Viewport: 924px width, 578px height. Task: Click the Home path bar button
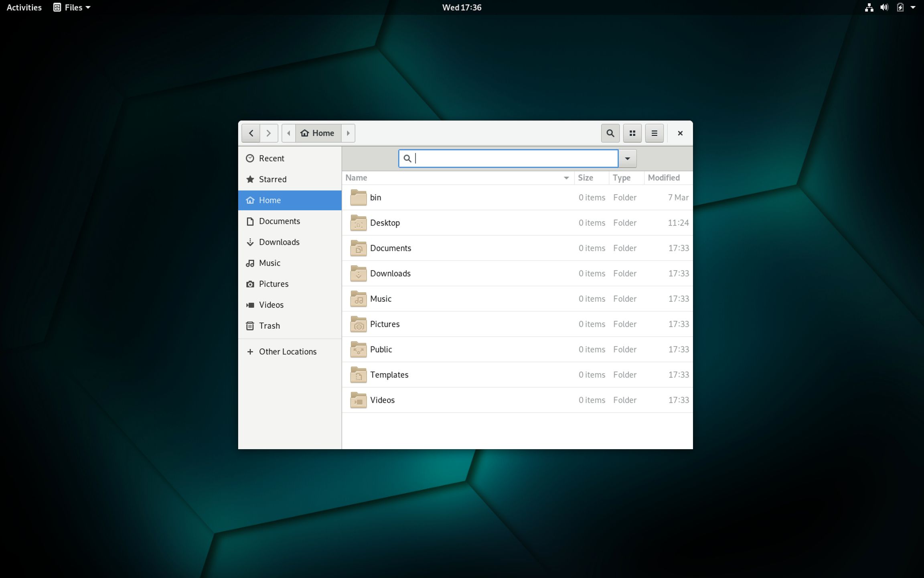pos(318,133)
